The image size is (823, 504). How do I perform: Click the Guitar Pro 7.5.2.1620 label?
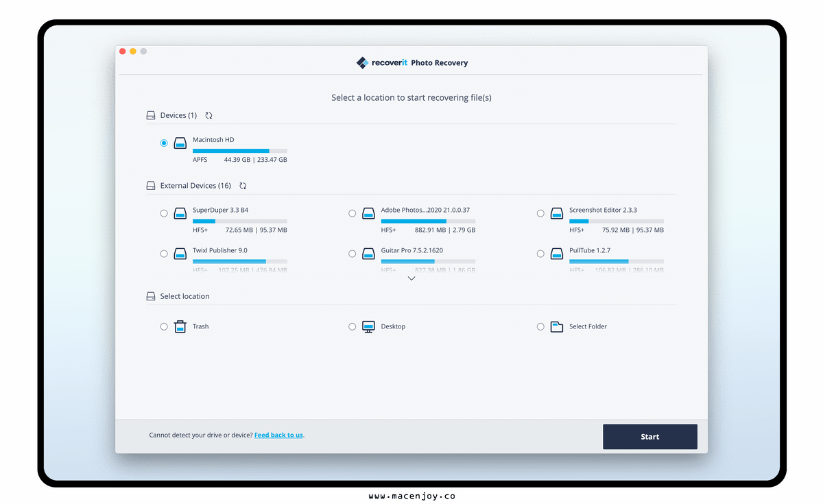[x=412, y=250]
